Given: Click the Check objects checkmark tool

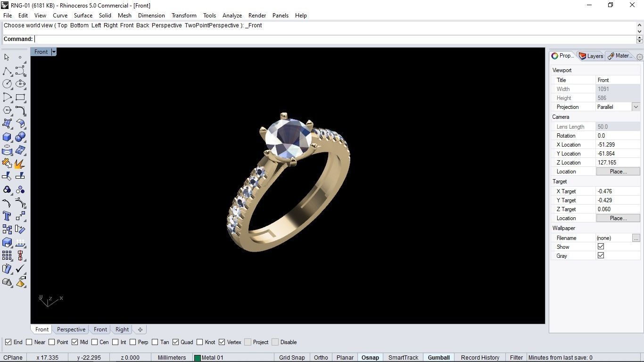Looking at the screenshot, I should pos(20,269).
